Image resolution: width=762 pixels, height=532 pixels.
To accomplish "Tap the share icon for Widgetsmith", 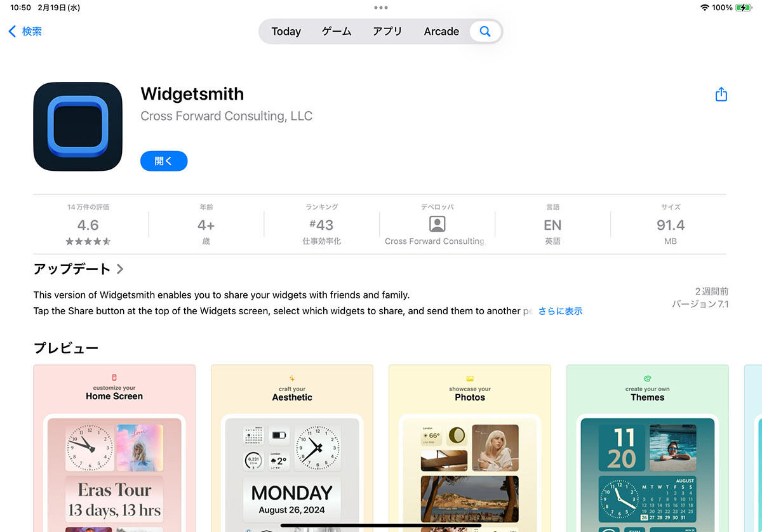I will pos(721,95).
